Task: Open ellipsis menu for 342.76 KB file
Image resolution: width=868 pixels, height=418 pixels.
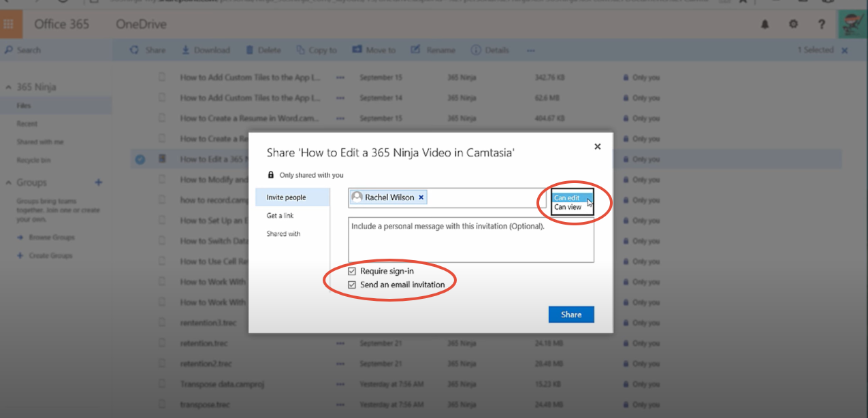Action: [x=340, y=78]
